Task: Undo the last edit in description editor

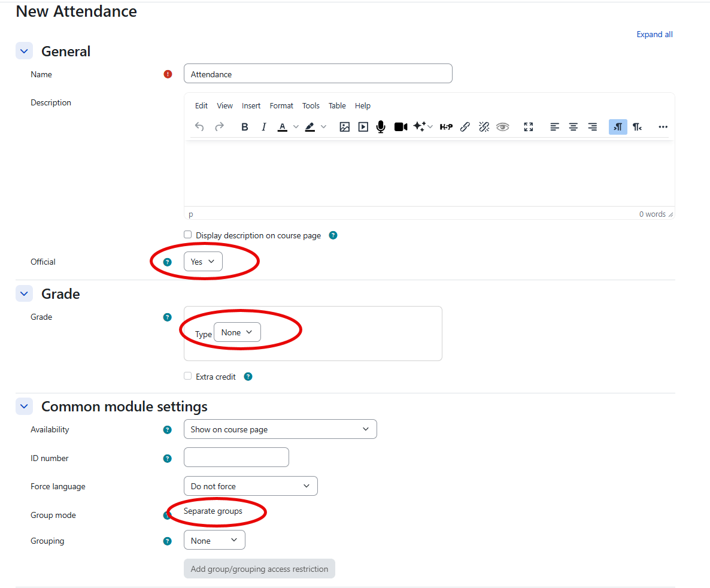Action: 199,127
